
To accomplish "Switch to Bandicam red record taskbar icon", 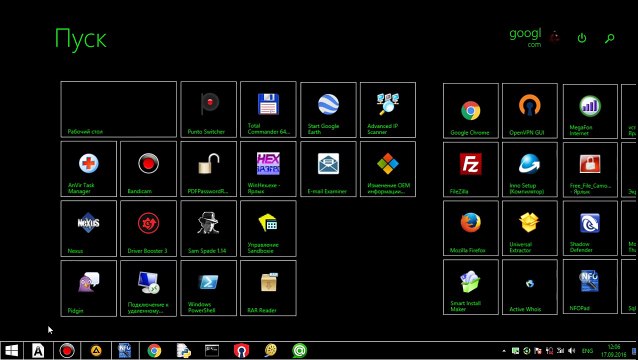I will pos(67,351).
